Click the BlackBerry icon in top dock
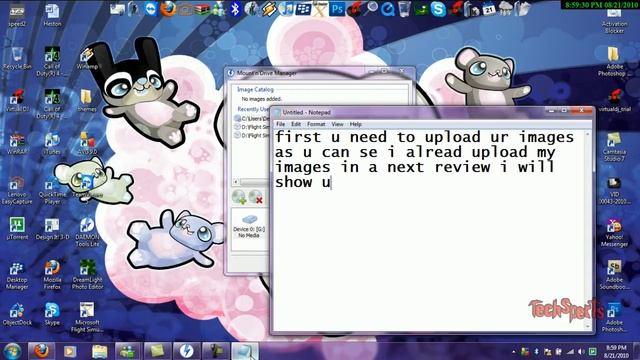Screen dimensions: 640x360 pos(302,9)
